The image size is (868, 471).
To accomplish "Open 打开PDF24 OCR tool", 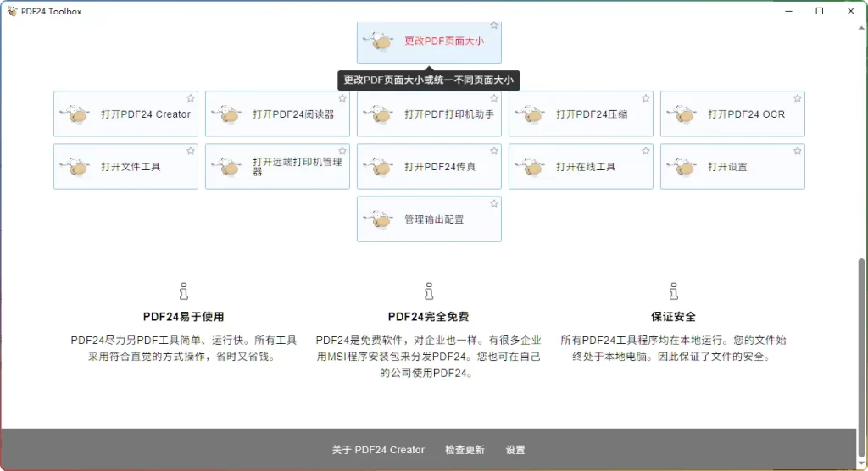I will coord(746,114).
